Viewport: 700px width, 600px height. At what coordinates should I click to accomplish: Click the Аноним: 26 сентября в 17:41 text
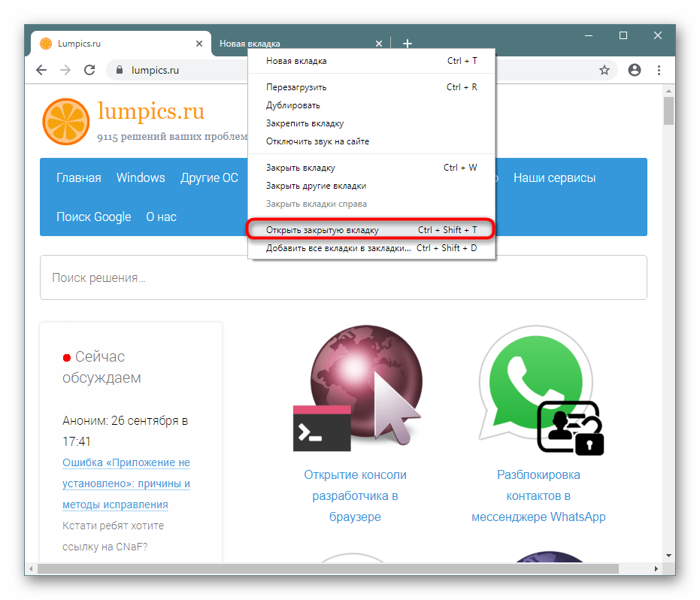125,431
